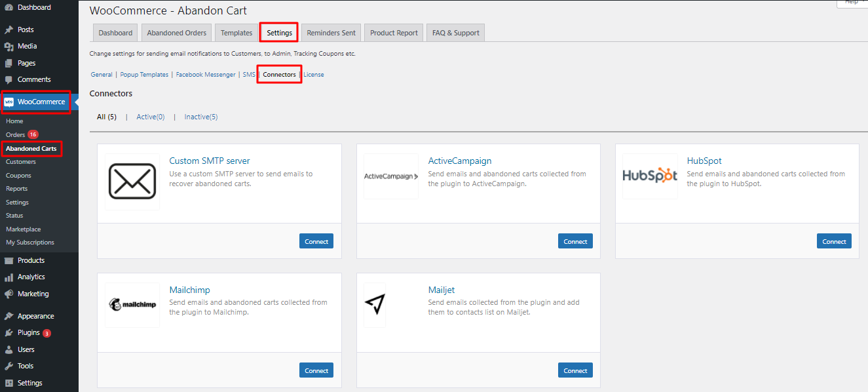Open the Customers submenu item
Viewport: 868px width, 392px height.
[x=21, y=162]
